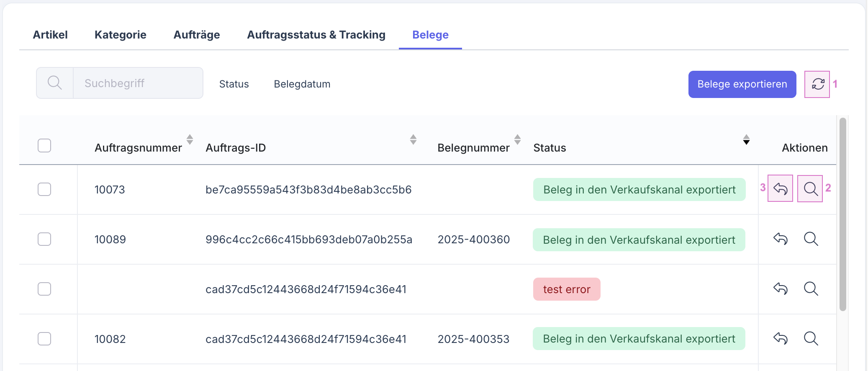Open details with the magnifier icon for order 10073
This screenshot has height=371, width=868.
(x=811, y=189)
